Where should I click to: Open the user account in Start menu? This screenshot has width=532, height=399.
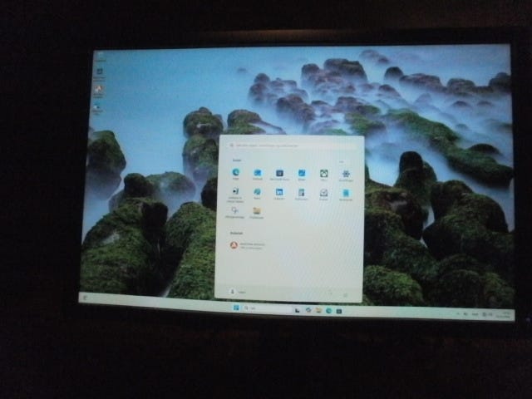click(238, 292)
